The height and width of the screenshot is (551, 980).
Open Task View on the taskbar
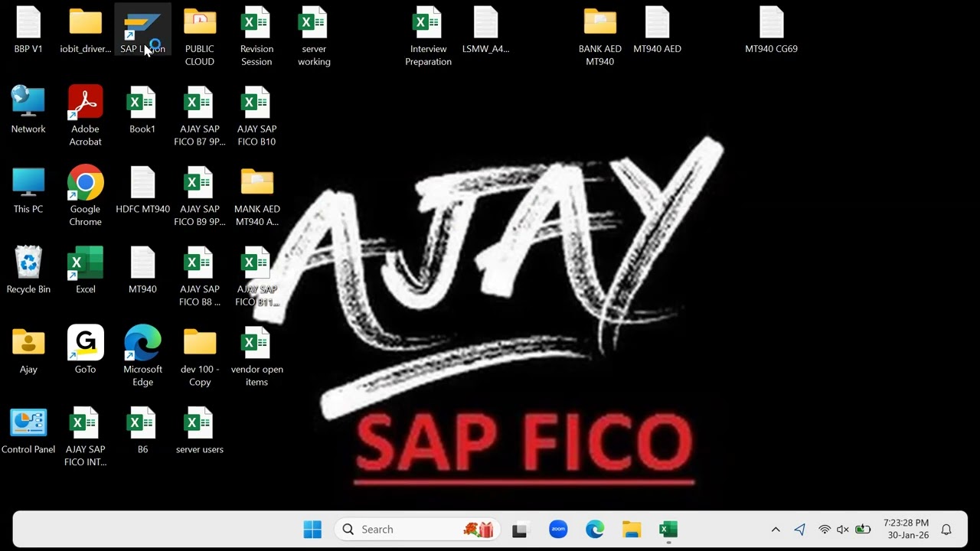coord(521,530)
